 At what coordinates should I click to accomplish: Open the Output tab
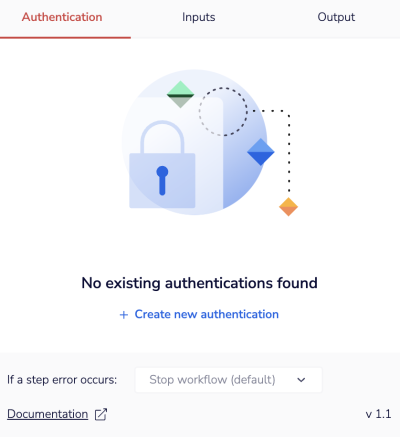336,17
